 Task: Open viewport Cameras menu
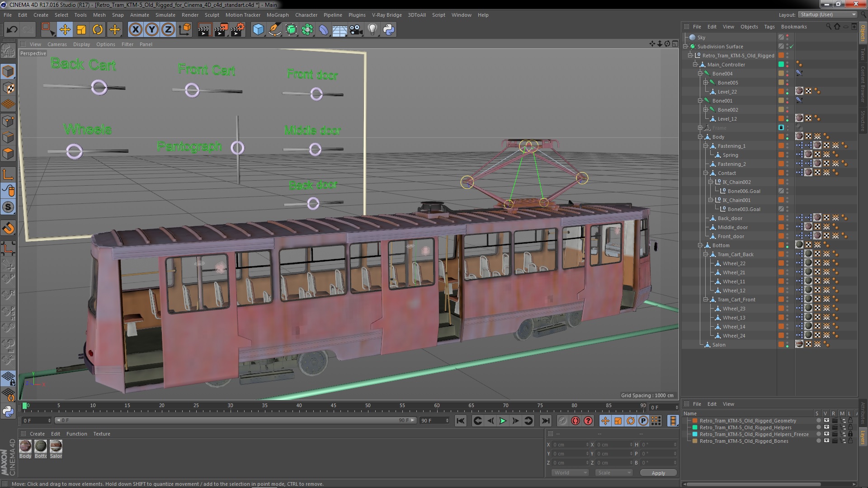point(57,44)
